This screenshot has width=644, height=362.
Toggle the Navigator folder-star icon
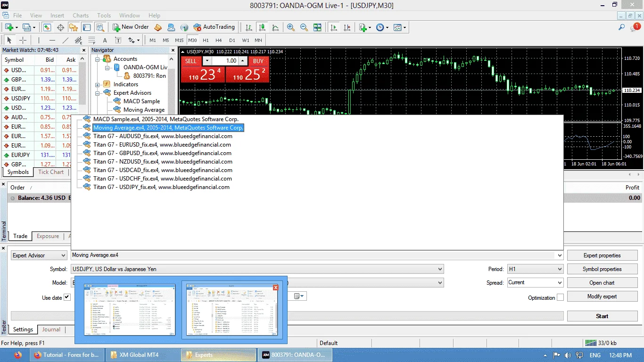pos(73,27)
